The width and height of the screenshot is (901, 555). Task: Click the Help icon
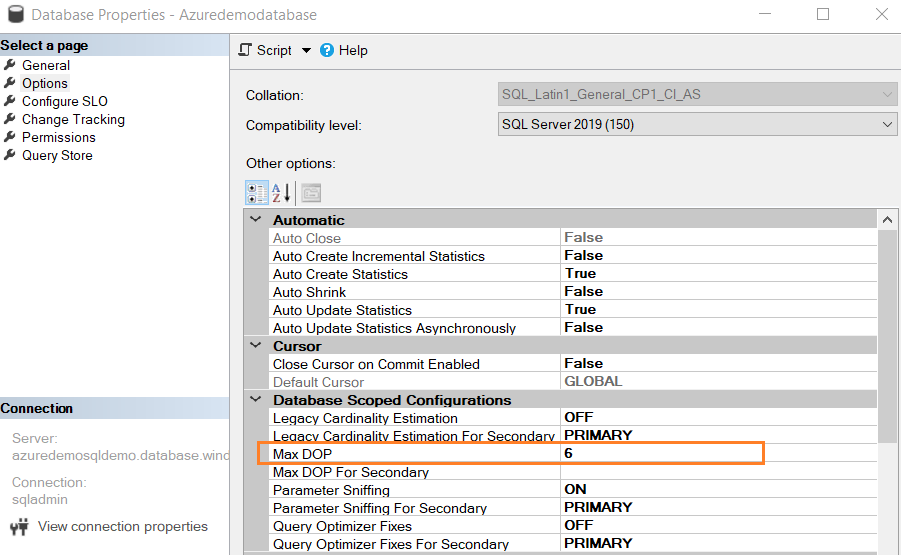(327, 50)
